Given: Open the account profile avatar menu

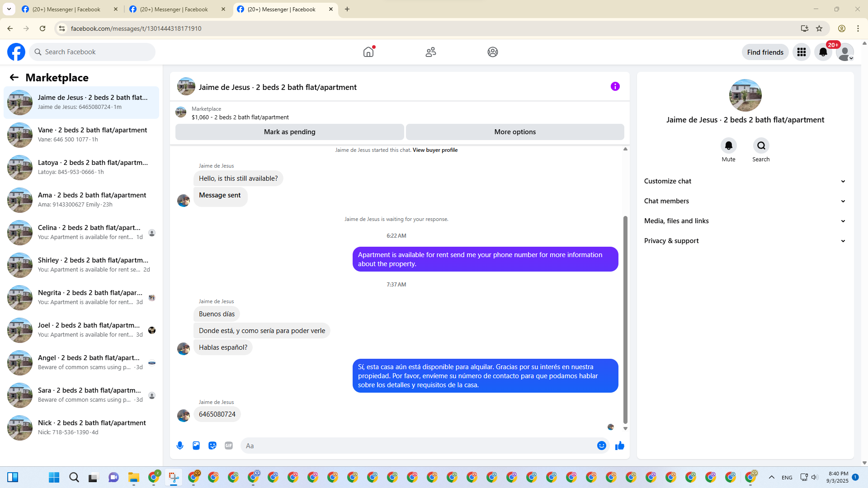Looking at the screenshot, I should [845, 52].
